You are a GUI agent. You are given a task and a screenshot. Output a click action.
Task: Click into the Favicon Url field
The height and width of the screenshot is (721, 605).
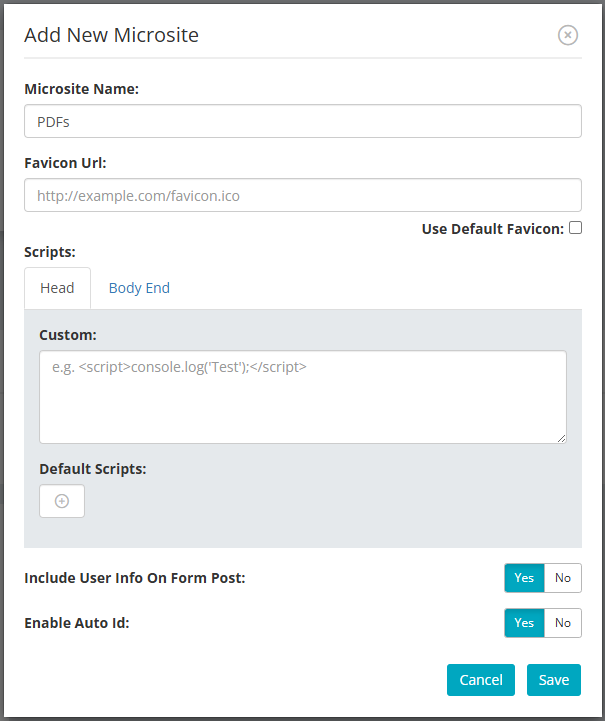tap(303, 195)
